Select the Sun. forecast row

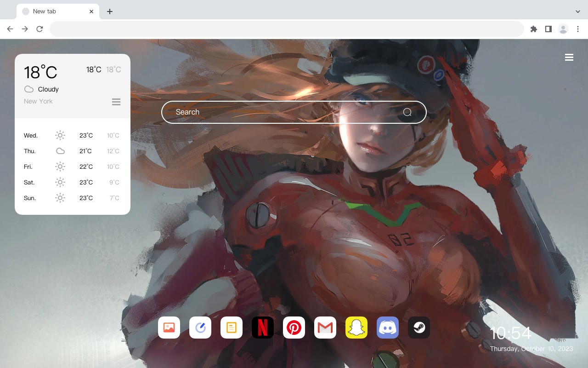[72, 198]
